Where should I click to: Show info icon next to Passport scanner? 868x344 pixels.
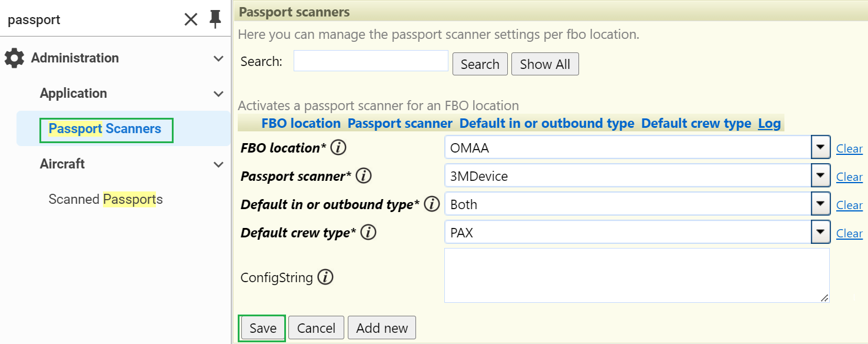coord(364,176)
